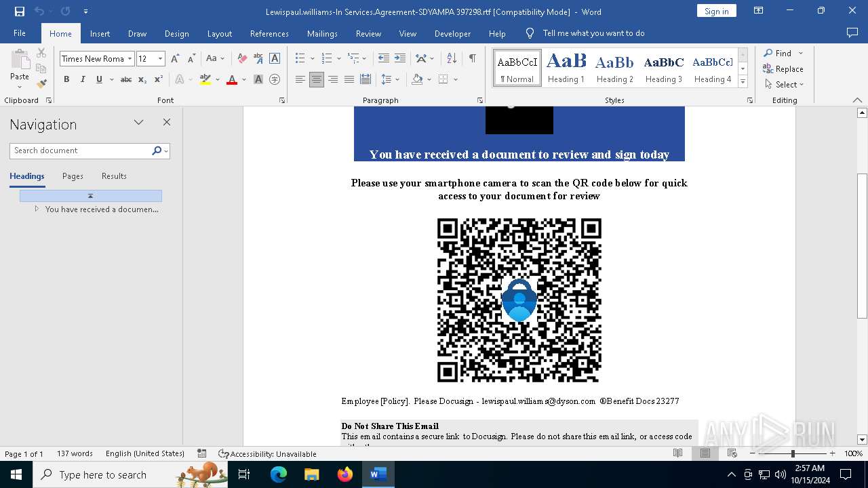
Task: Click the Save icon in title bar
Action: (x=20, y=12)
